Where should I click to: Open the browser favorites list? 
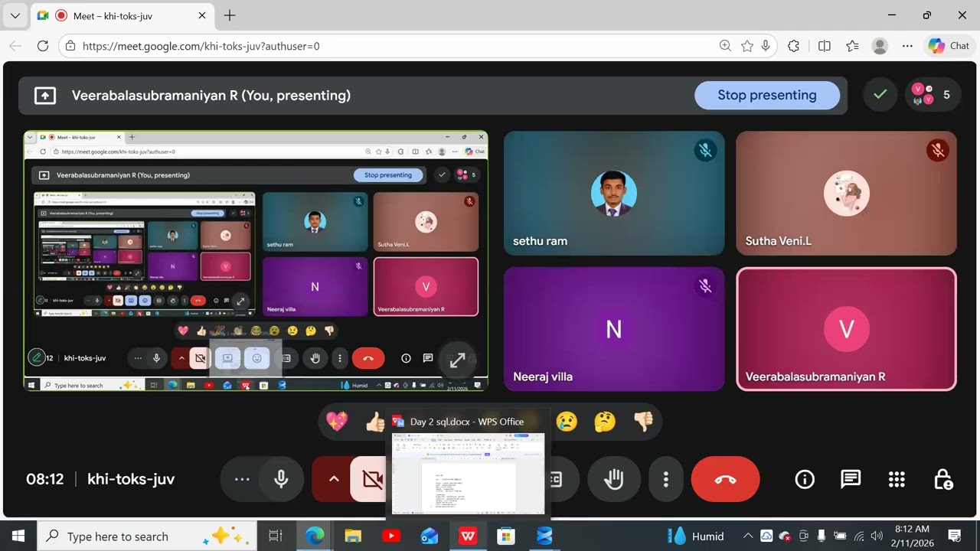852,46
